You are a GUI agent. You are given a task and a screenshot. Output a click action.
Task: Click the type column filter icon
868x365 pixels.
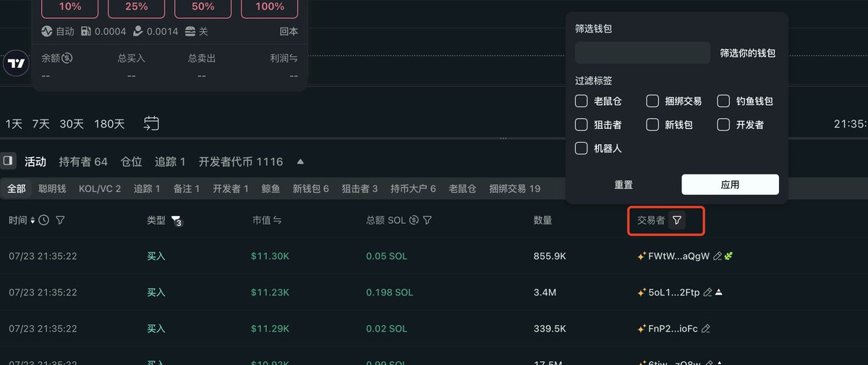pos(176,220)
